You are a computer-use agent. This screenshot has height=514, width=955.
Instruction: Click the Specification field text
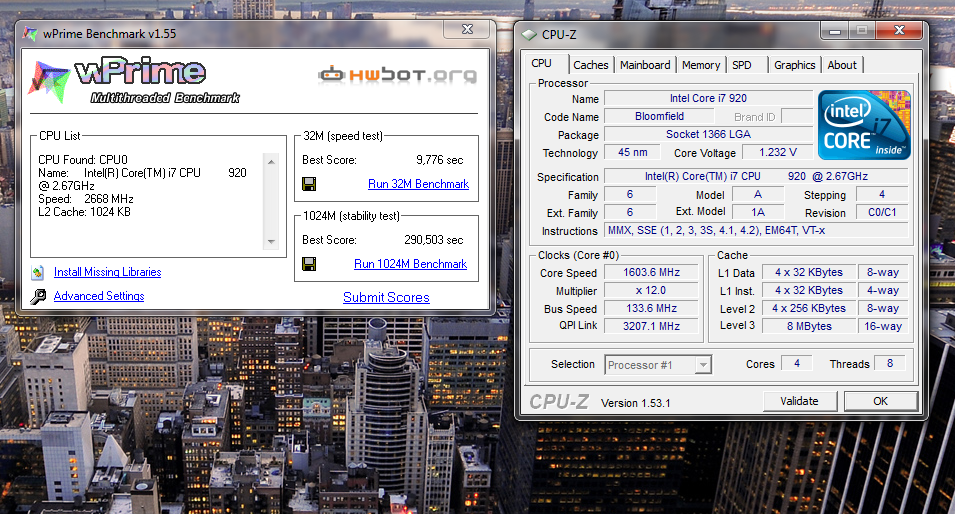click(x=756, y=176)
